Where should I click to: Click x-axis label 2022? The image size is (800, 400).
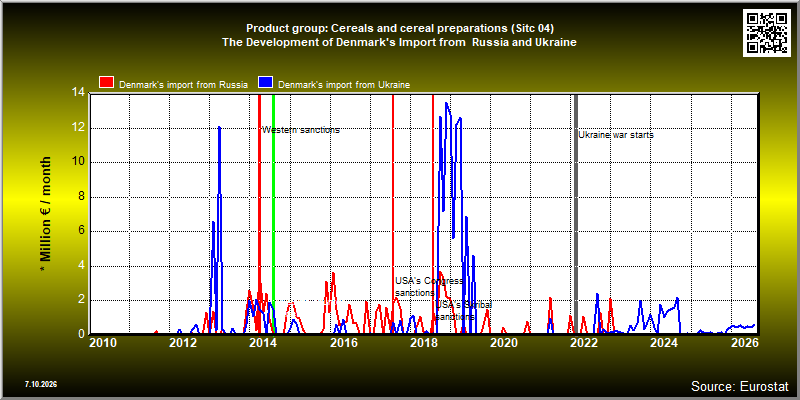coord(585,343)
